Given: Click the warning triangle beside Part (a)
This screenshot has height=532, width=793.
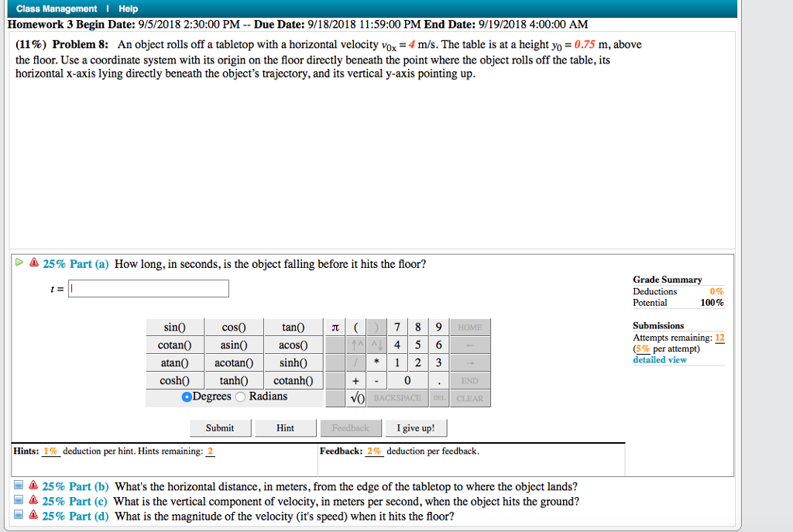Looking at the screenshot, I should (x=33, y=263).
